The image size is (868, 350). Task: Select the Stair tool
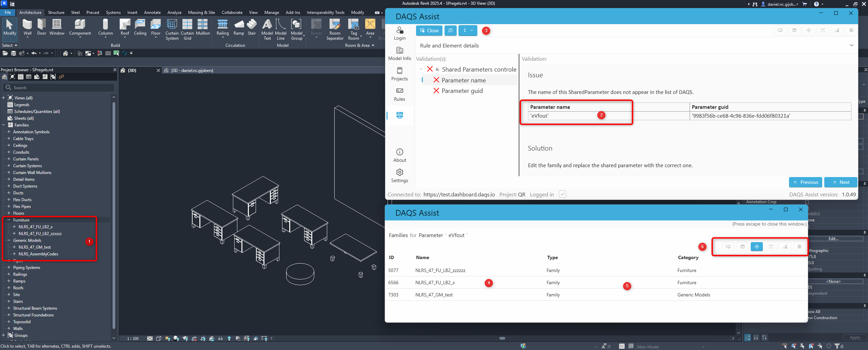[x=252, y=27]
